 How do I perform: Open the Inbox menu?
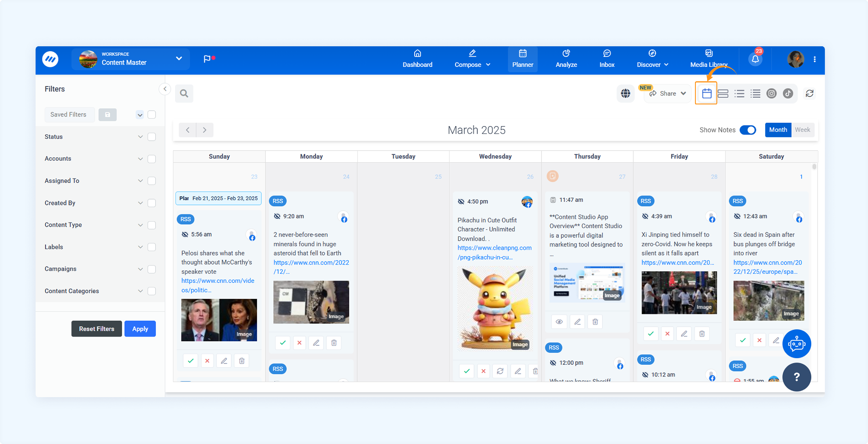point(607,59)
